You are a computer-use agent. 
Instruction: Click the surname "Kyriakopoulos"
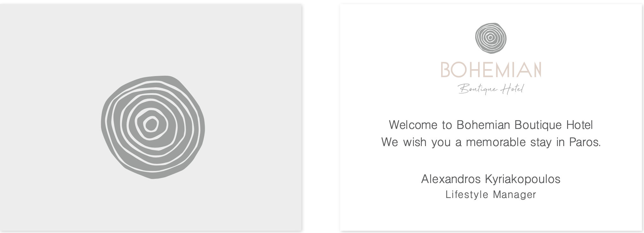[522, 179]
